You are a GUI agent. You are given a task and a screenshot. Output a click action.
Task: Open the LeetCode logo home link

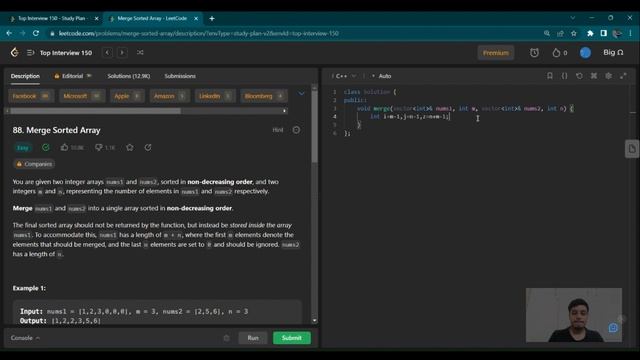coord(15,52)
